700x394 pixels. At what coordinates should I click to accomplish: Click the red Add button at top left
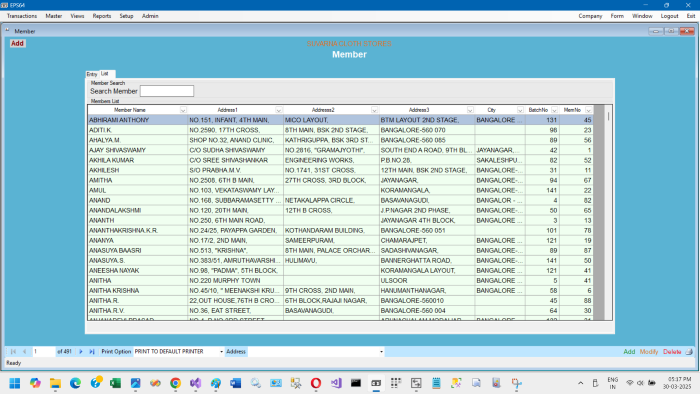pyautogui.click(x=17, y=43)
